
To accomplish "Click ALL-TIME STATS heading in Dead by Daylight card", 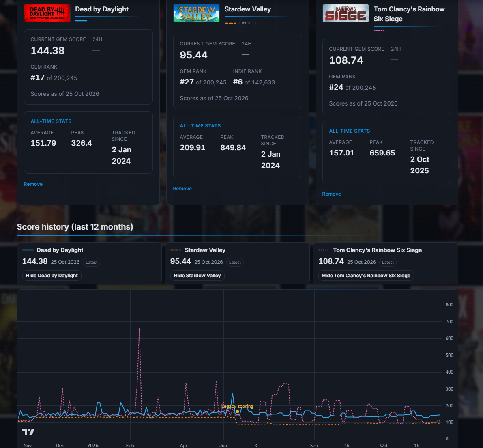I will (x=51, y=121).
